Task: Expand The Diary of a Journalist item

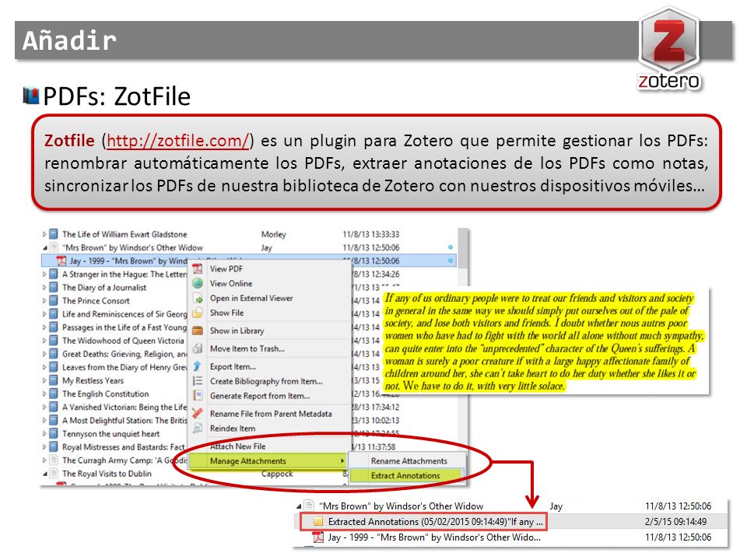Action: tap(44, 288)
